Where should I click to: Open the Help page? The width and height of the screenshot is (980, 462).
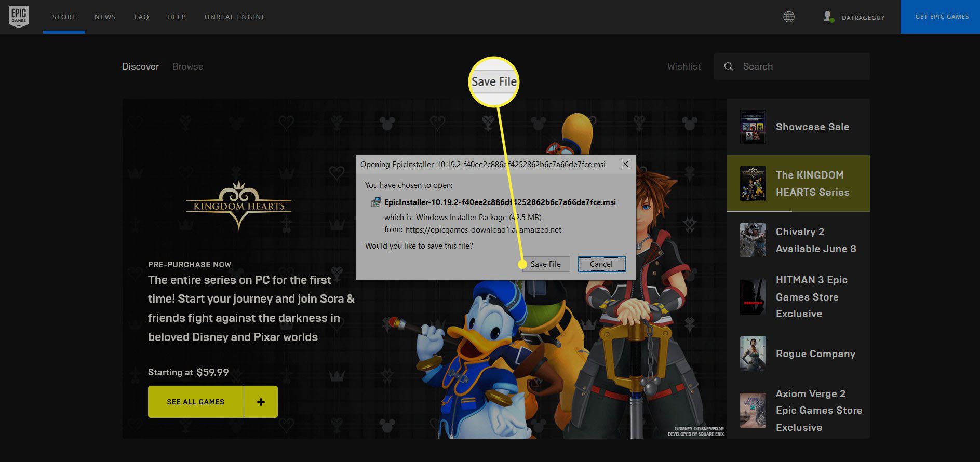click(177, 17)
